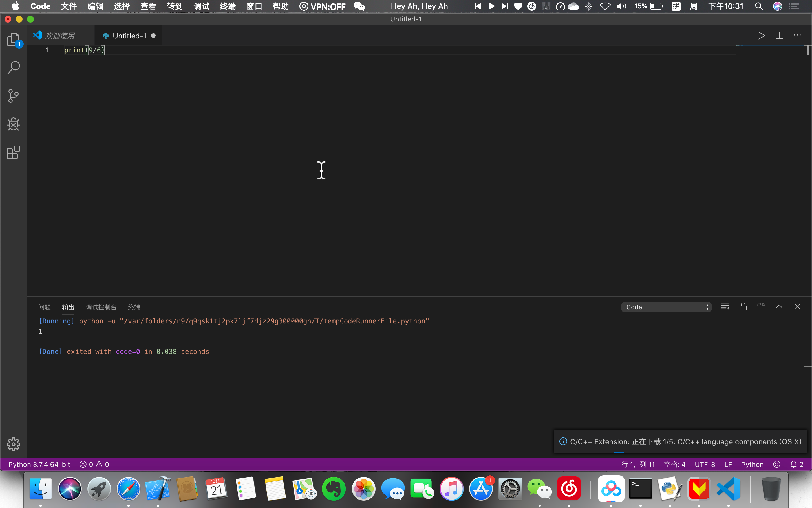This screenshot has height=508, width=812.
Task: Open Spotlight search magnifier
Action: [759, 6]
